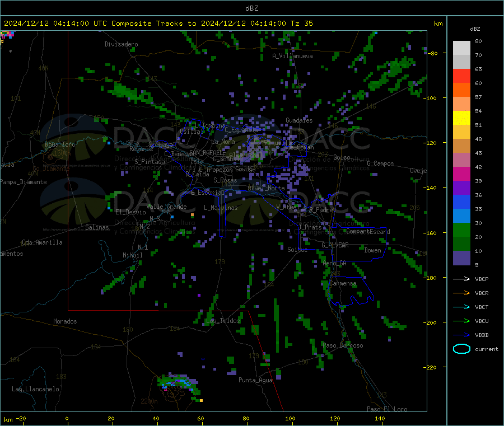Click the cyan VBCT arrow legend icon
The image size is (504, 426).
click(x=461, y=307)
